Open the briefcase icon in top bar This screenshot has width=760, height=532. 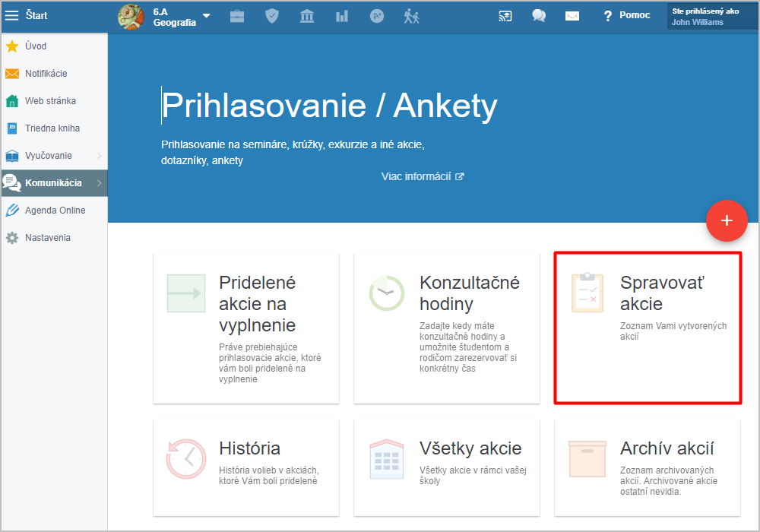237,17
